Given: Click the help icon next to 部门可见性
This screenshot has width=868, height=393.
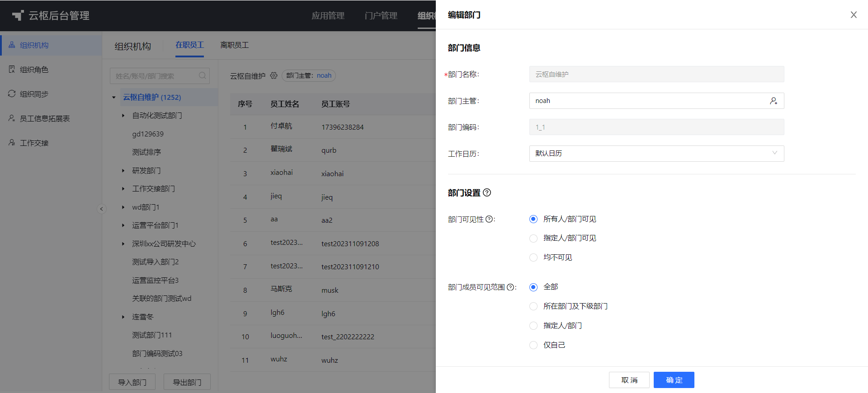Looking at the screenshot, I should click(x=489, y=219).
